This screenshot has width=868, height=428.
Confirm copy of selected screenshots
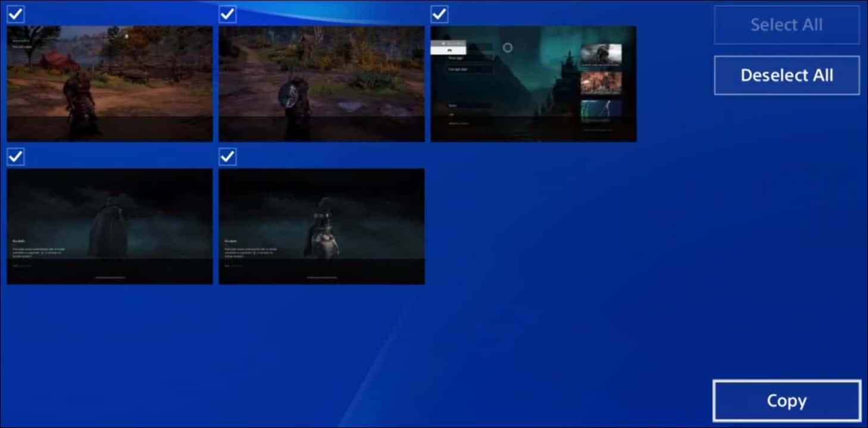coord(786,401)
